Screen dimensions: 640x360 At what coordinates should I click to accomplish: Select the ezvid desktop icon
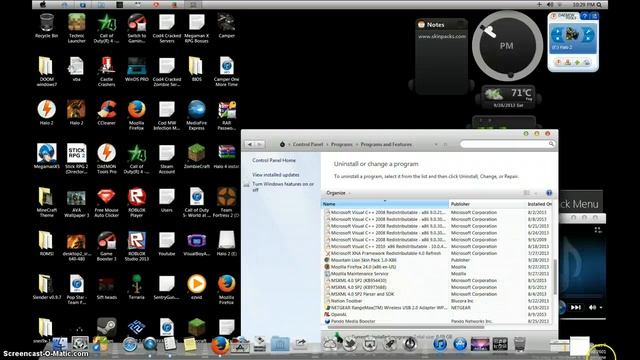197,287
